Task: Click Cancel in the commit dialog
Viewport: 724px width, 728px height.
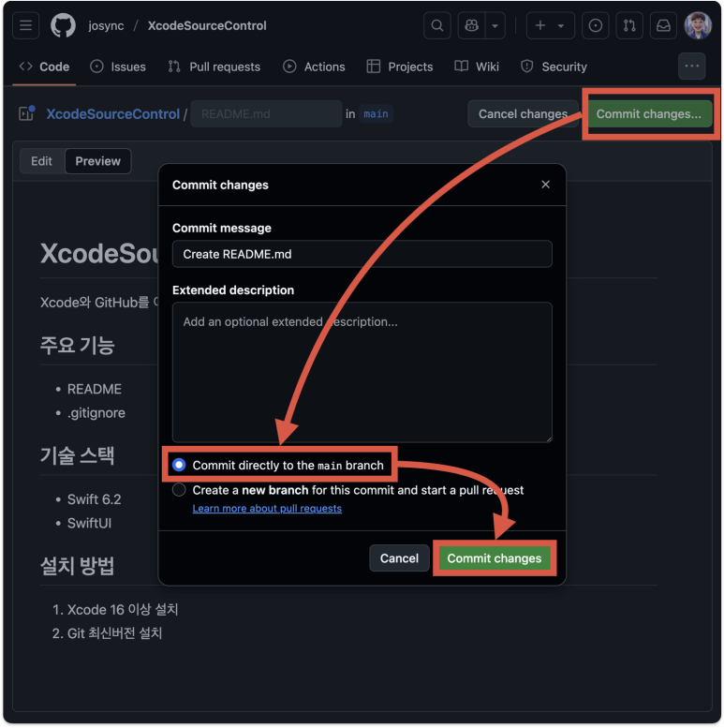Action: [399, 558]
